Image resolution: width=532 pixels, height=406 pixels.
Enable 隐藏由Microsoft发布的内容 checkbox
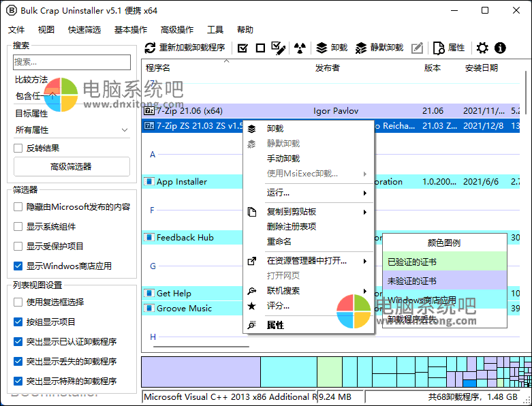[18, 206]
